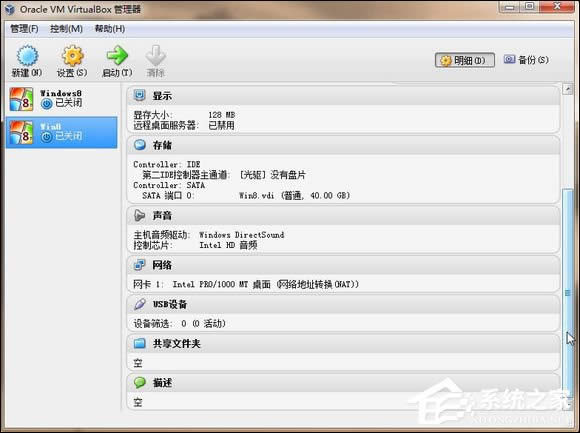The width and height of the screenshot is (580, 433).
Task: Click the Controller: IDE line
Action: [x=167, y=164]
